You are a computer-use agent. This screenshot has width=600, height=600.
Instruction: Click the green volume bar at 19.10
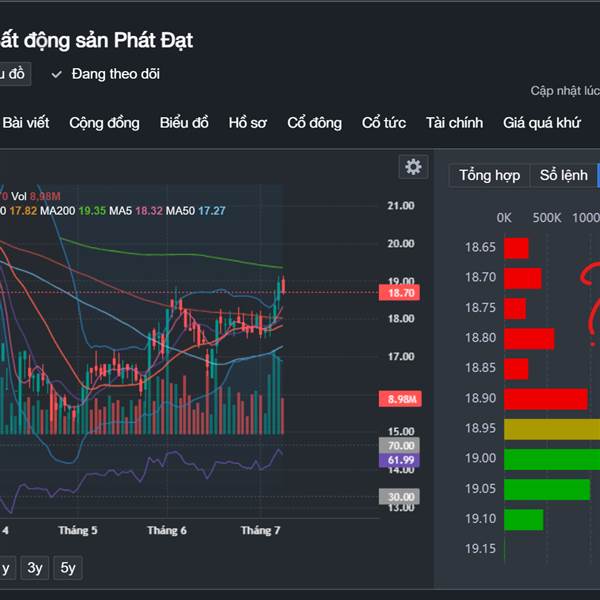pos(523,520)
